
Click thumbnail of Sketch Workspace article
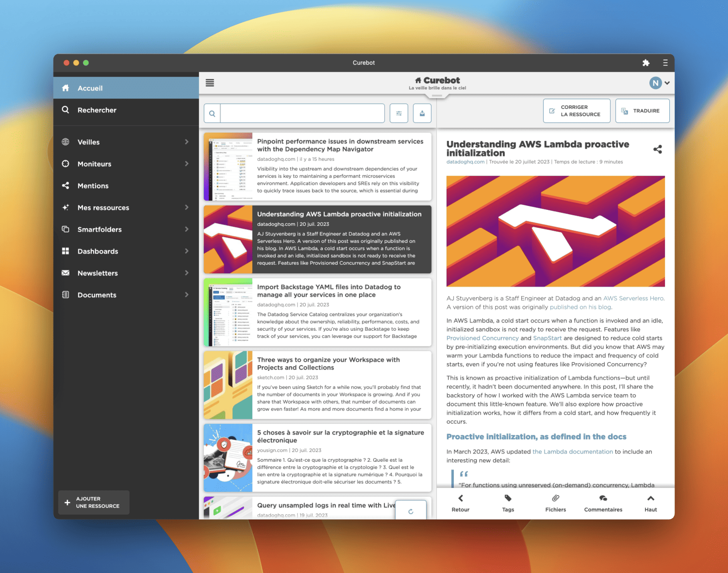click(x=228, y=385)
